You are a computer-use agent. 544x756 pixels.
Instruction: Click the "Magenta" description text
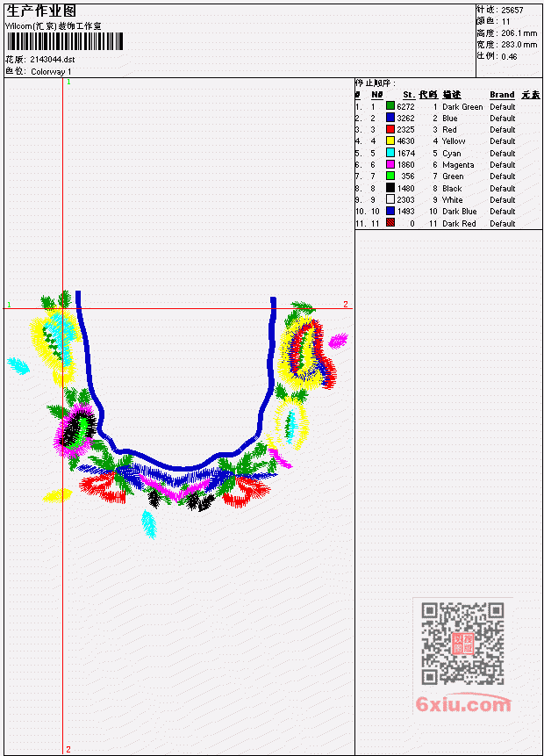[x=458, y=165]
